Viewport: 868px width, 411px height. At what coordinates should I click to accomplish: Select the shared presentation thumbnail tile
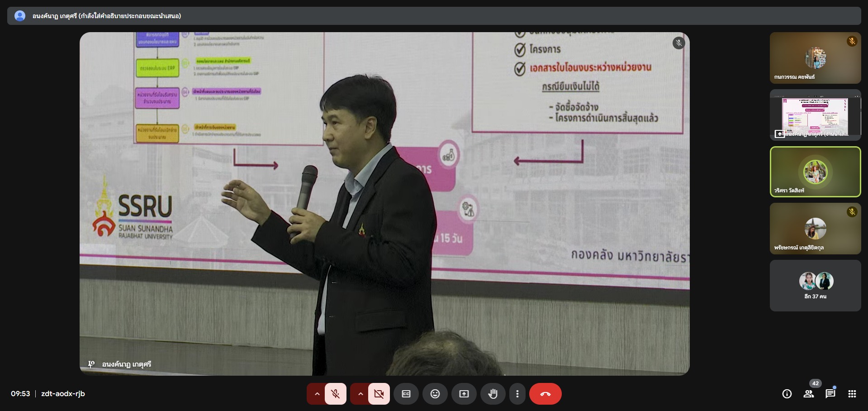(815, 115)
